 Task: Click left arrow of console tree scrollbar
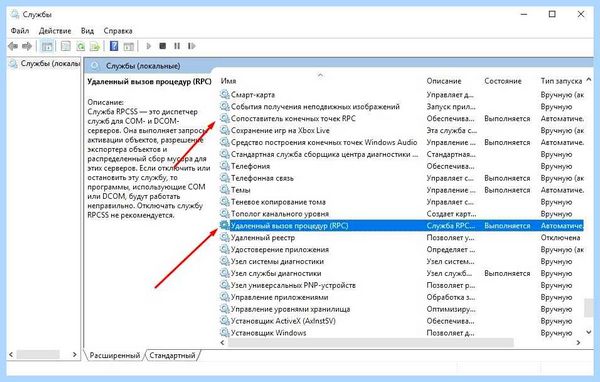11,354
